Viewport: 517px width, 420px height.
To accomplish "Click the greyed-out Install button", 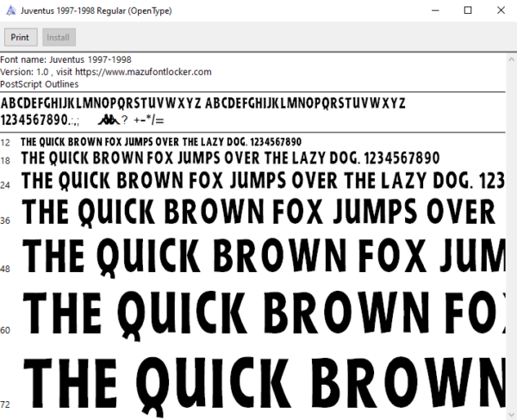I will [x=59, y=37].
